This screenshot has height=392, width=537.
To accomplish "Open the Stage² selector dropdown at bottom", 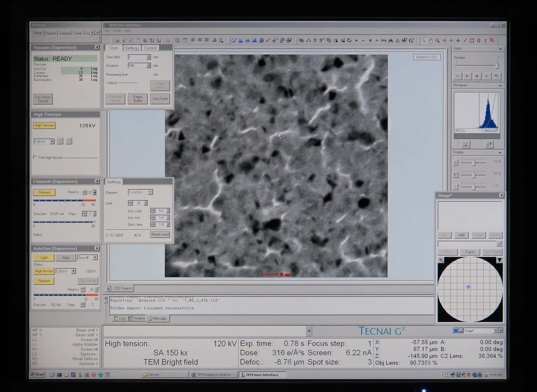I will click(496, 331).
